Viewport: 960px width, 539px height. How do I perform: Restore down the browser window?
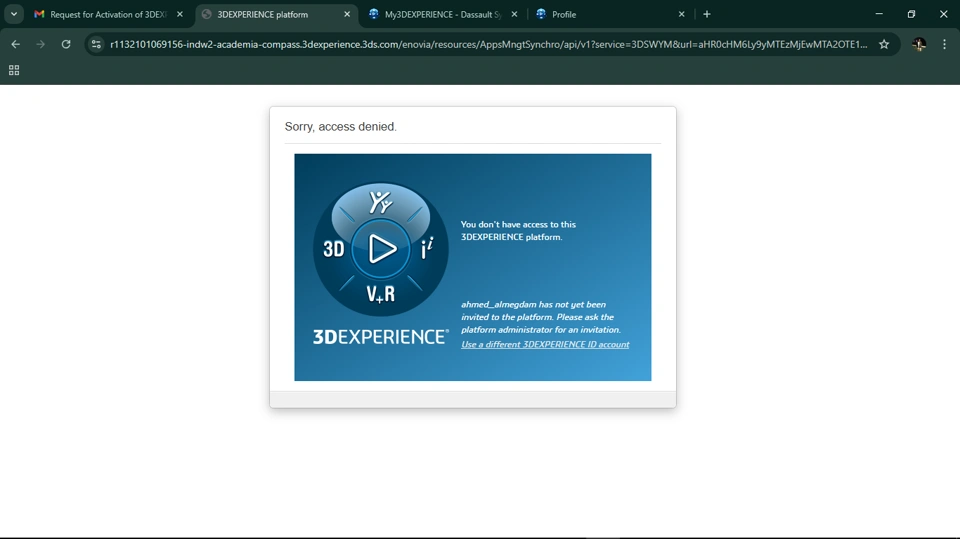tap(911, 14)
